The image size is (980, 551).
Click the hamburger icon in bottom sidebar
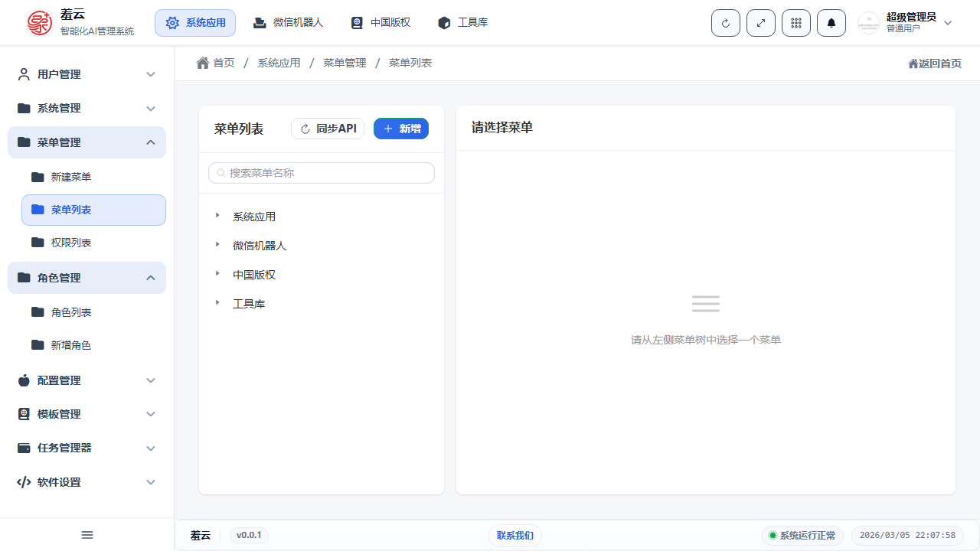click(x=87, y=535)
